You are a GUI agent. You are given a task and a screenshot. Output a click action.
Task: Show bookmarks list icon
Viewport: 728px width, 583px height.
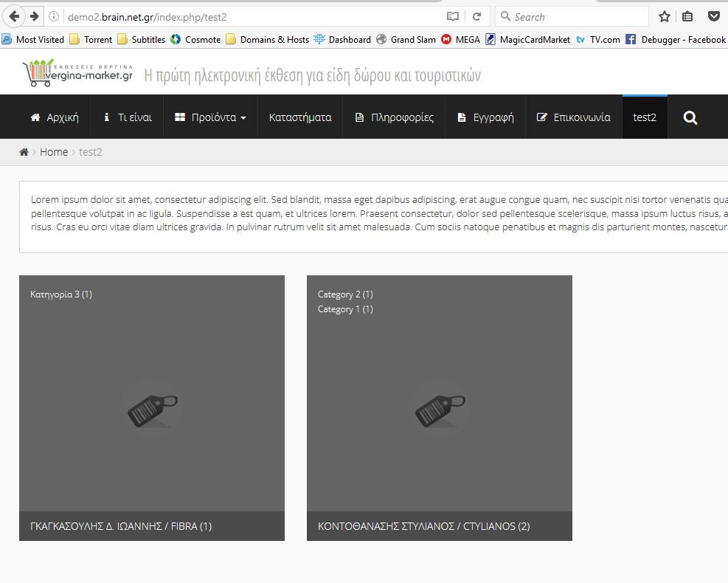click(x=687, y=17)
